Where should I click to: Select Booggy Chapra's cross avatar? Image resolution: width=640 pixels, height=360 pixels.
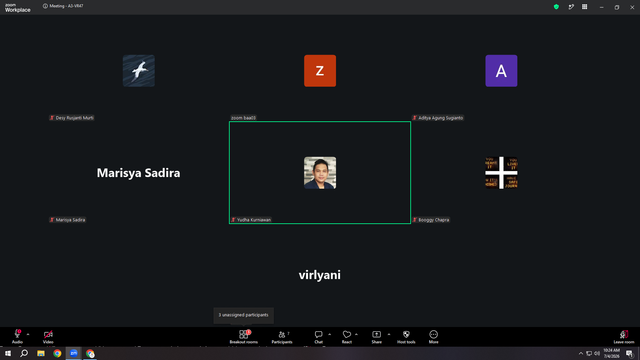(x=501, y=173)
